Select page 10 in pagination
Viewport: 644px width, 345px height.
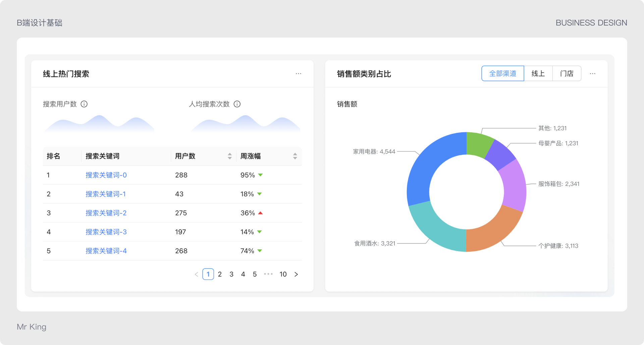[283, 274]
